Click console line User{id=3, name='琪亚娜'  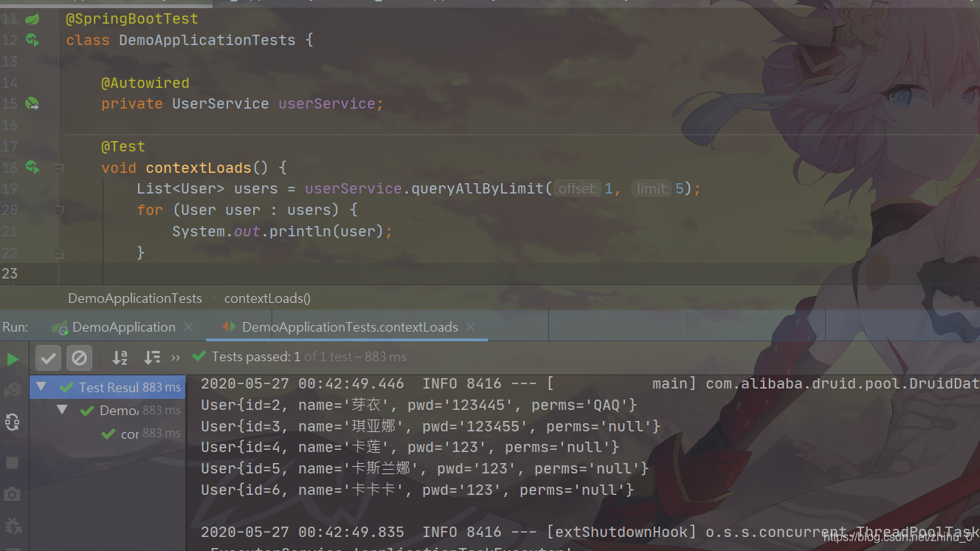(431, 426)
